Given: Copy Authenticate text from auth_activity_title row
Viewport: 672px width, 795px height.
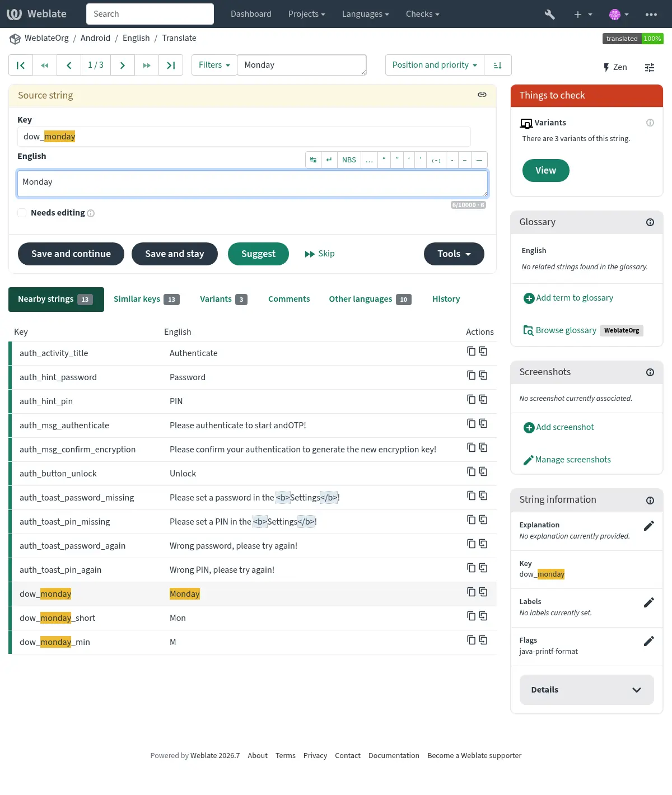Looking at the screenshot, I should pos(472,351).
